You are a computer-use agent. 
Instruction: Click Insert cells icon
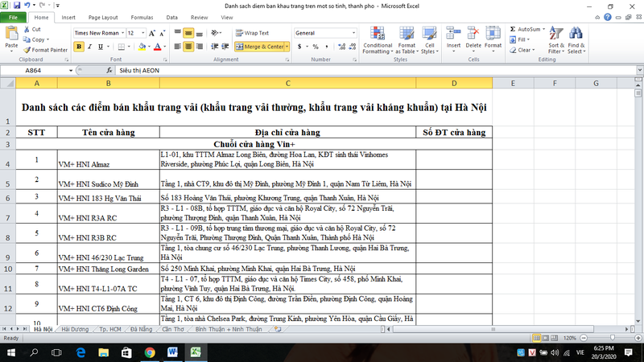pyautogui.click(x=453, y=34)
